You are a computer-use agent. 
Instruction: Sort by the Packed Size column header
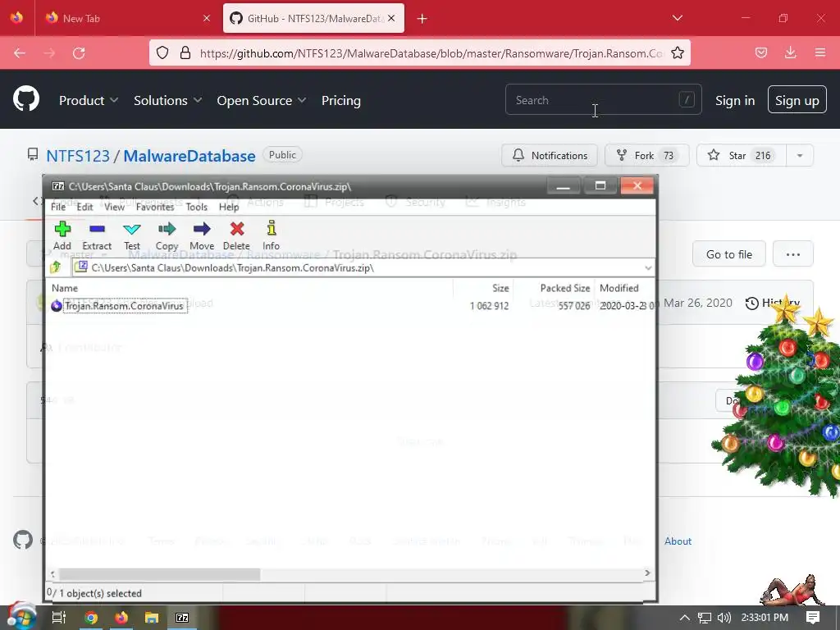564,288
